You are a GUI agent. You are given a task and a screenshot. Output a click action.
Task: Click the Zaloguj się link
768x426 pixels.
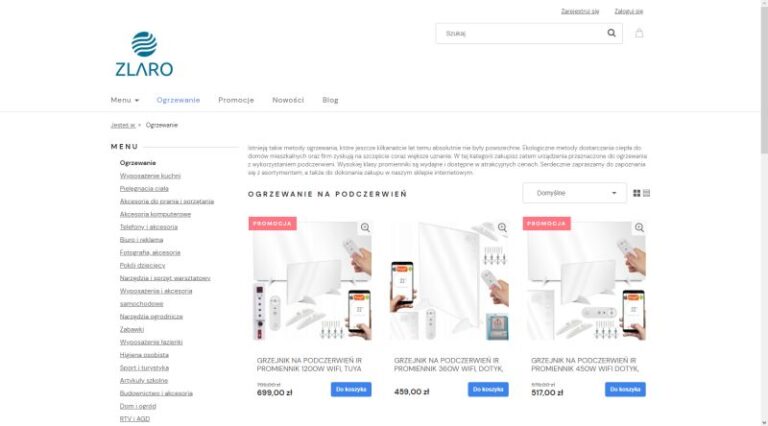pos(629,11)
